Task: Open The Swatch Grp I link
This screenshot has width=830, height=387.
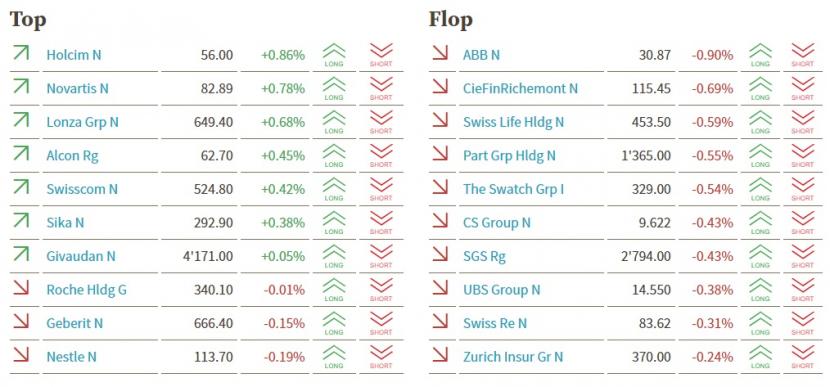Action: coord(513,189)
